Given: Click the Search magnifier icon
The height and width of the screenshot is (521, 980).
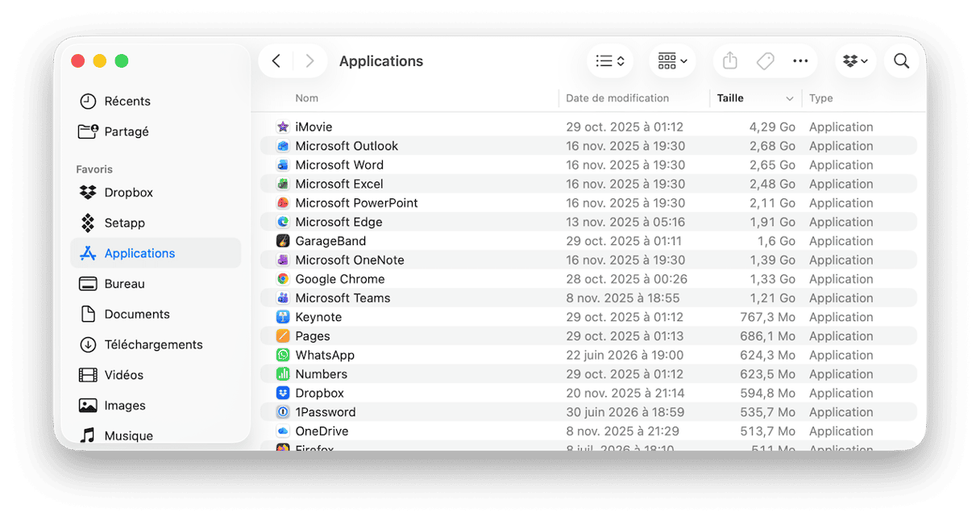Looking at the screenshot, I should [902, 61].
